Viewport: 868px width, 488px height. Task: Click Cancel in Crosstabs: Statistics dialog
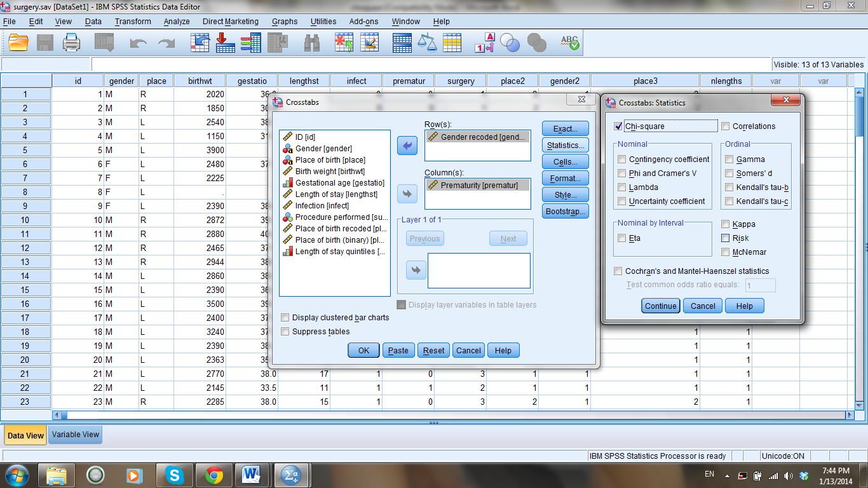(703, 306)
